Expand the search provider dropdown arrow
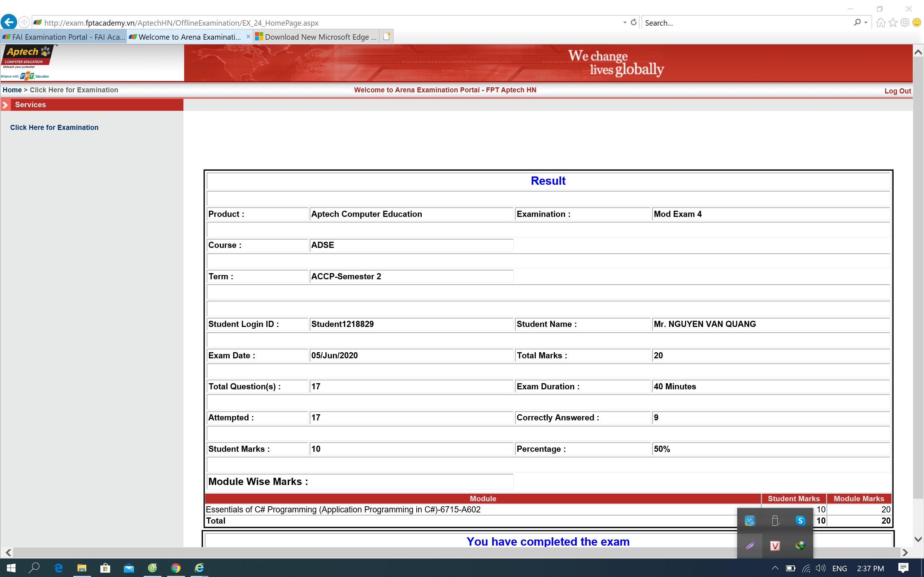924x577 pixels. [866, 22]
